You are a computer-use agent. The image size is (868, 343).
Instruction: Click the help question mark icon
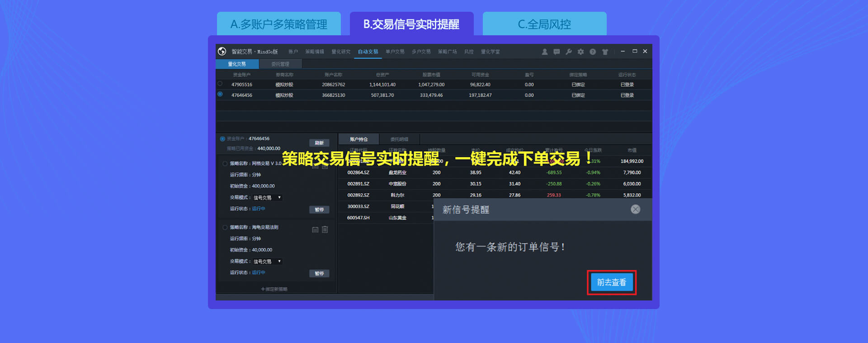pos(593,52)
